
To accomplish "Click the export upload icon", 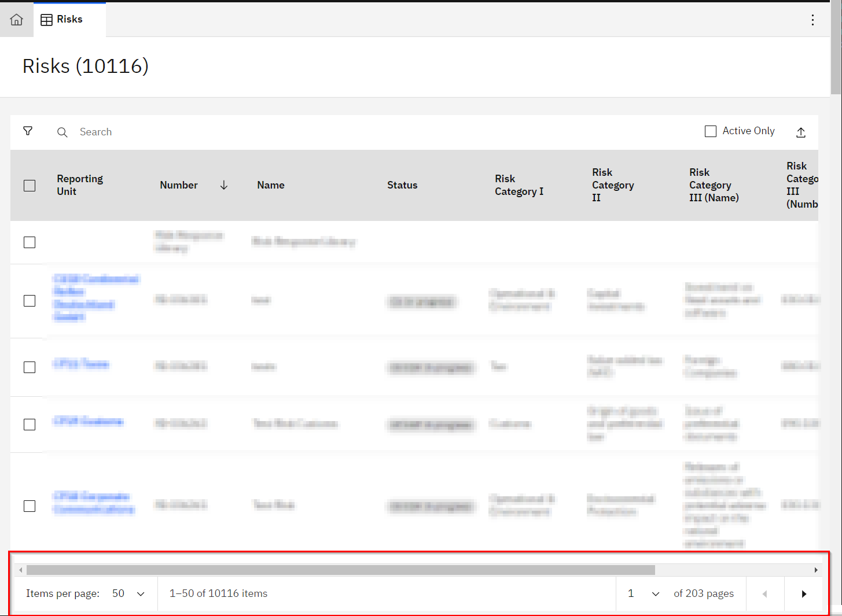I will pyautogui.click(x=801, y=132).
